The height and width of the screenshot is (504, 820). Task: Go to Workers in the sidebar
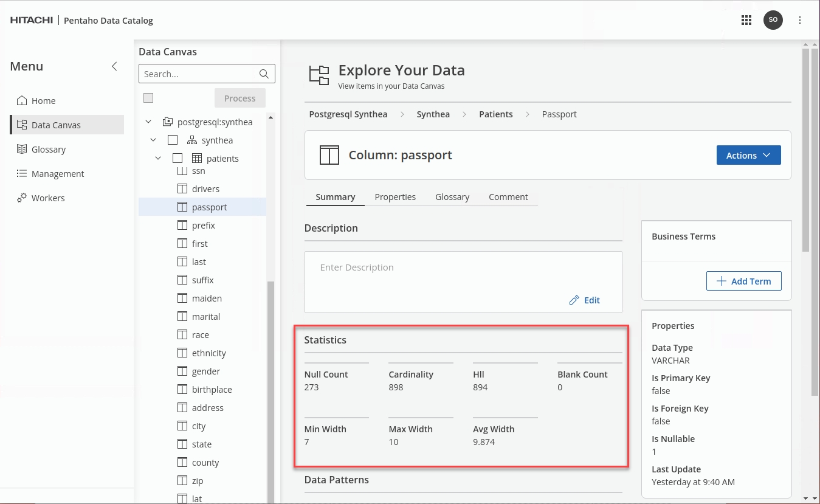(x=48, y=198)
